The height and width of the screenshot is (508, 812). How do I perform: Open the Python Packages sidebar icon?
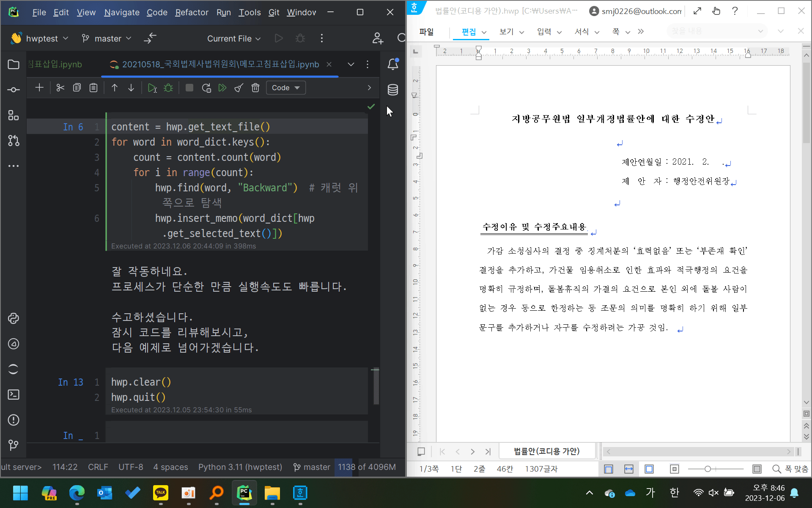pos(14,318)
